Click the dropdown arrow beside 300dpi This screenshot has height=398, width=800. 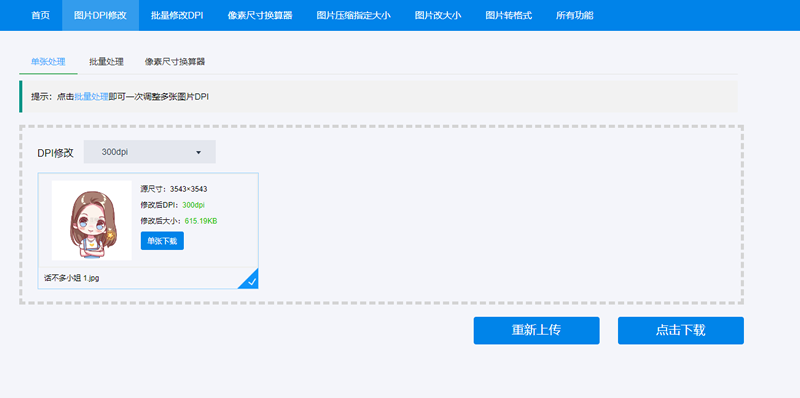(198, 152)
